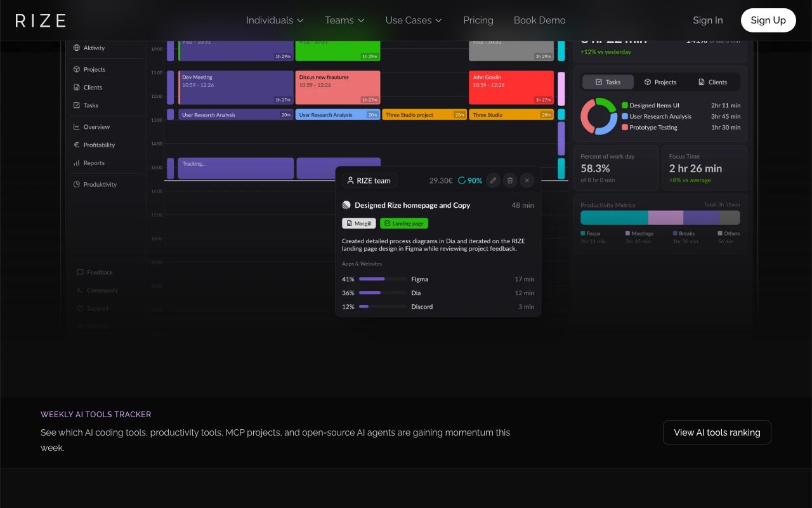
Task: Select the red John Graslin calendar block
Action: pyautogui.click(x=511, y=88)
